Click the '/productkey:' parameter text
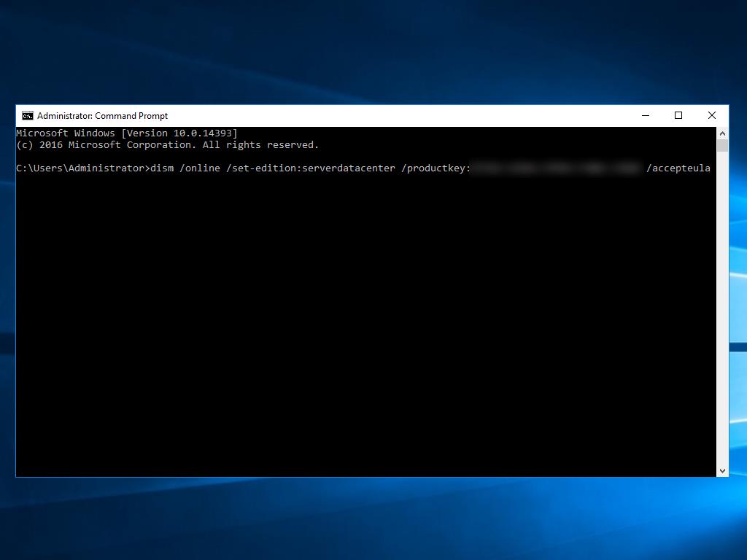This screenshot has width=747, height=560. (436, 168)
